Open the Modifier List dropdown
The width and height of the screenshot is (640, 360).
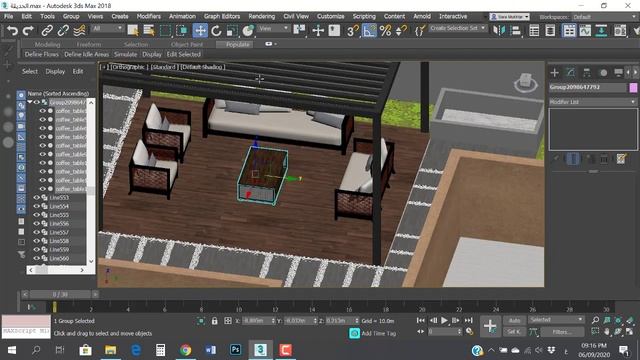tap(593, 102)
